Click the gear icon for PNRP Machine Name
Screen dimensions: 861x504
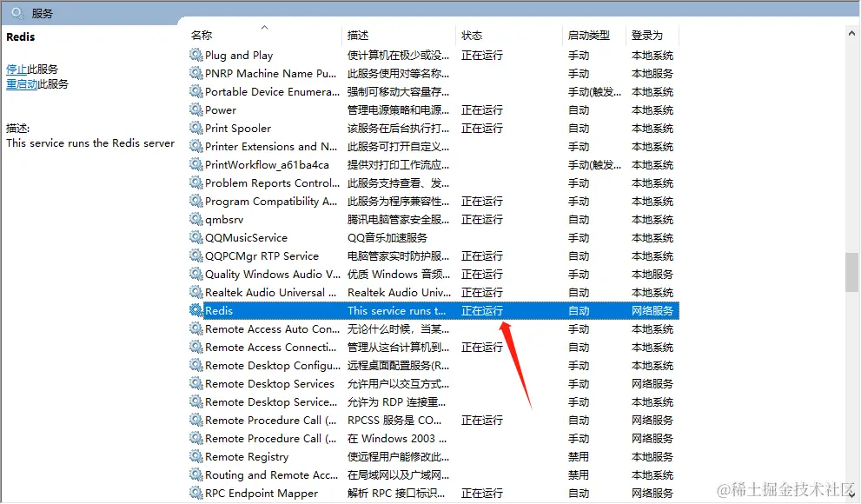[196, 73]
